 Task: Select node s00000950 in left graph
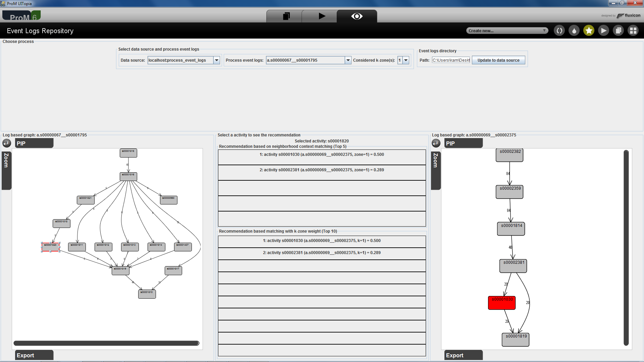pyautogui.click(x=168, y=200)
